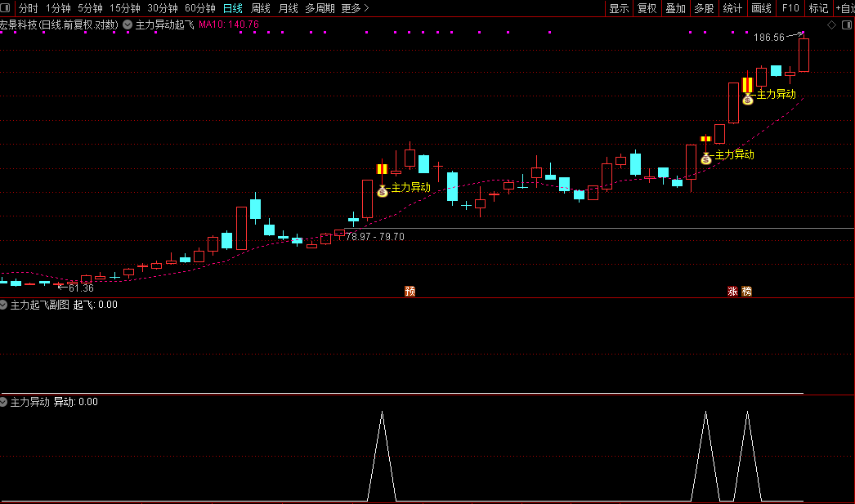Open the 画线 drawing tools
This screenshot has height=504, width=855.
pyautogui.click(x=761, y=8)
